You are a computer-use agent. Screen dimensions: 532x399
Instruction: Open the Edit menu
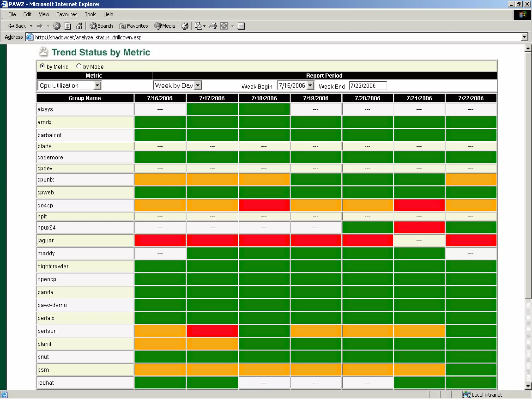pos(27,15)
